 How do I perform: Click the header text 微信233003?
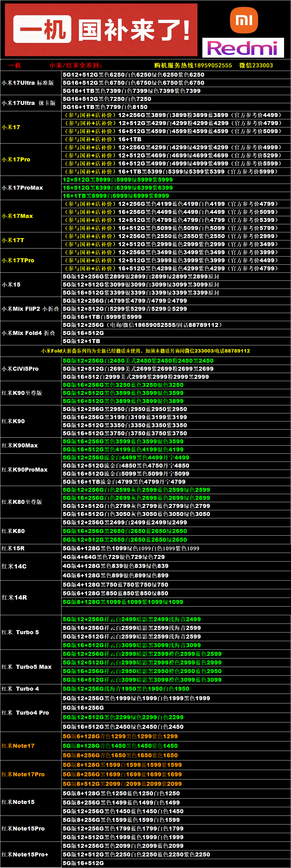click(x=256, y=65)
